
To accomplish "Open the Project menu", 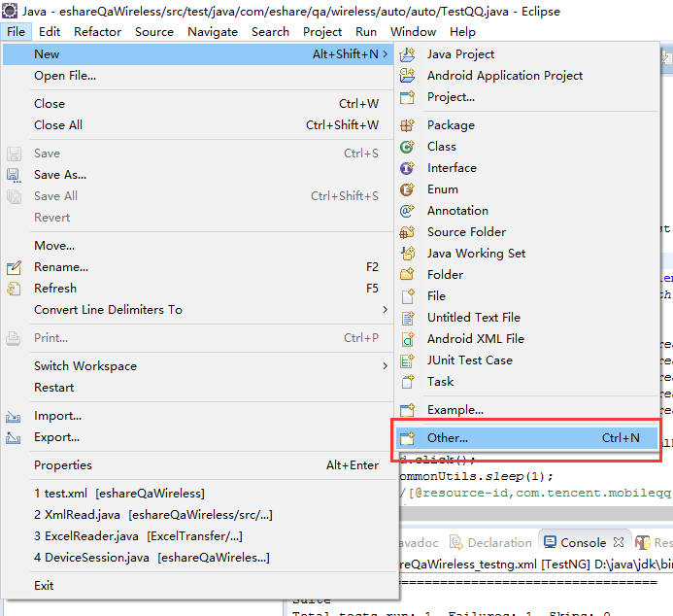I will tap(321, 32).
